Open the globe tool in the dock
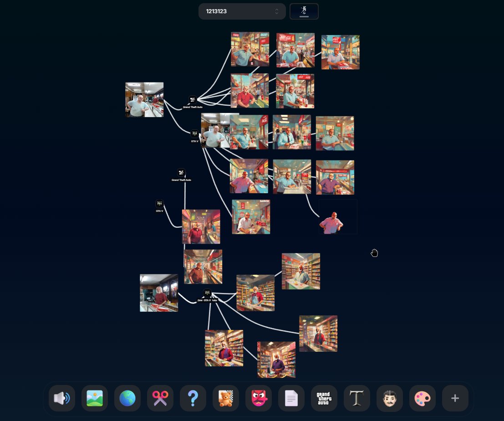The height and width of the screenshot is (421, 504). click(127, 398)
